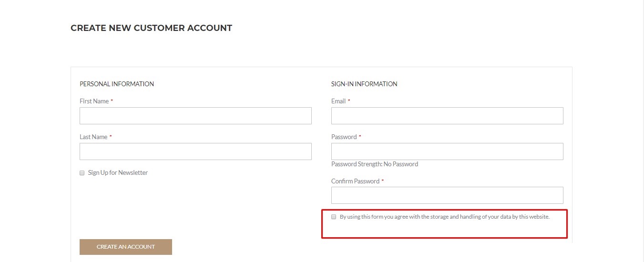Viewport: 644px width, 262px height.
Task: Click the data storage agreement text
Action: pyautogui.click(x=444, y=217)
